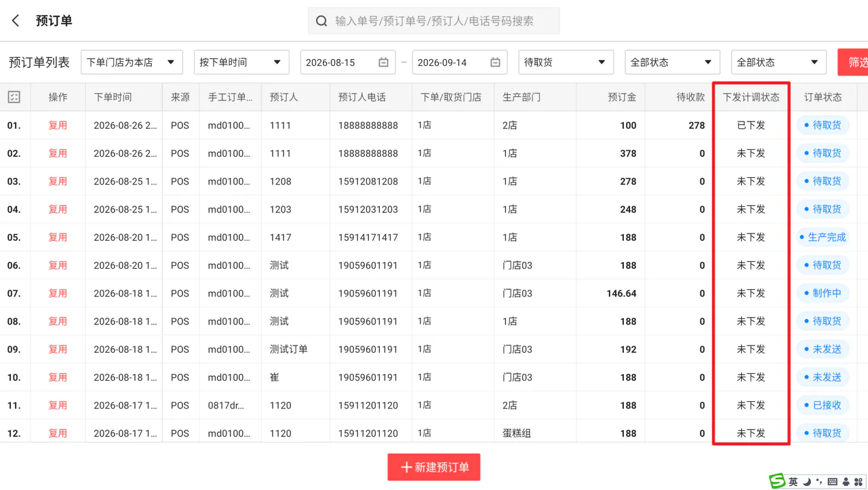Create a new order with 新建预订单
The height and width of the screenshot is (490, 868).
coord(434,468)
